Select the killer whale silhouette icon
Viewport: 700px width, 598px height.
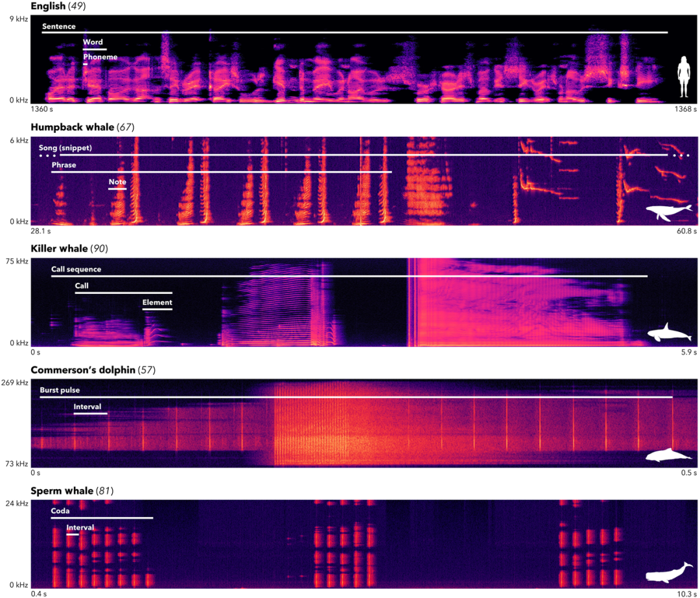point(670,333)
